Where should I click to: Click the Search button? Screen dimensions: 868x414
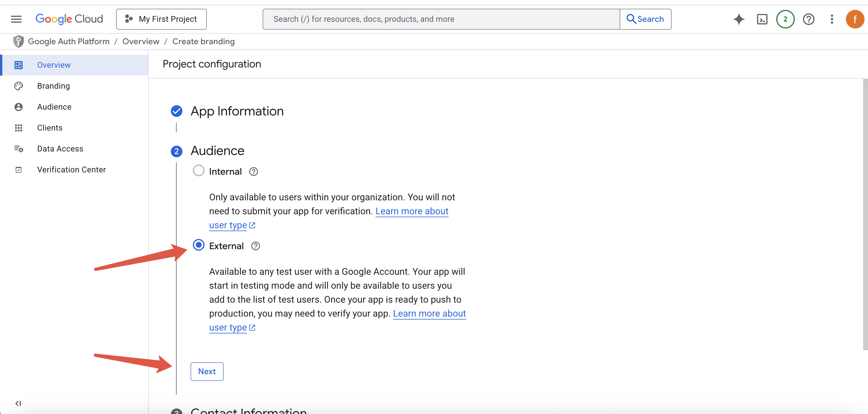(x=645, y=19)
